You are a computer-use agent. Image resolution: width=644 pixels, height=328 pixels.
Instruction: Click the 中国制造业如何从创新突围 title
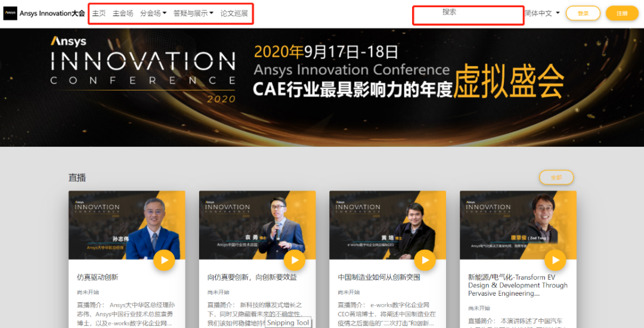[379, 277]
